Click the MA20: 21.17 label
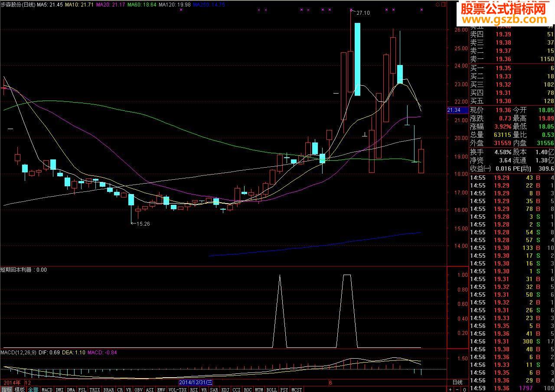 [111, 5]
